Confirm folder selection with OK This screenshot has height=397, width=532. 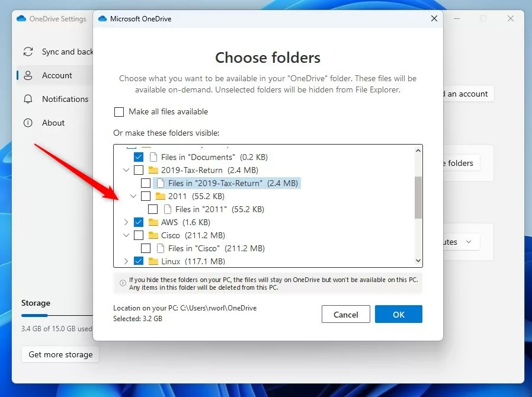(399, 315)
